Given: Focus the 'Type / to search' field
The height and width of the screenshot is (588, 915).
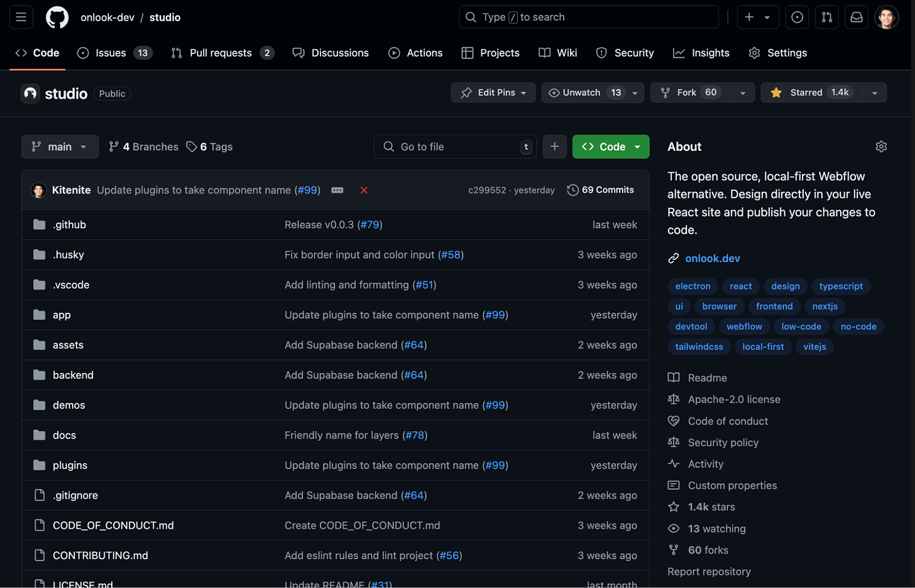Looking at the screenshot, I should point(588,17).
